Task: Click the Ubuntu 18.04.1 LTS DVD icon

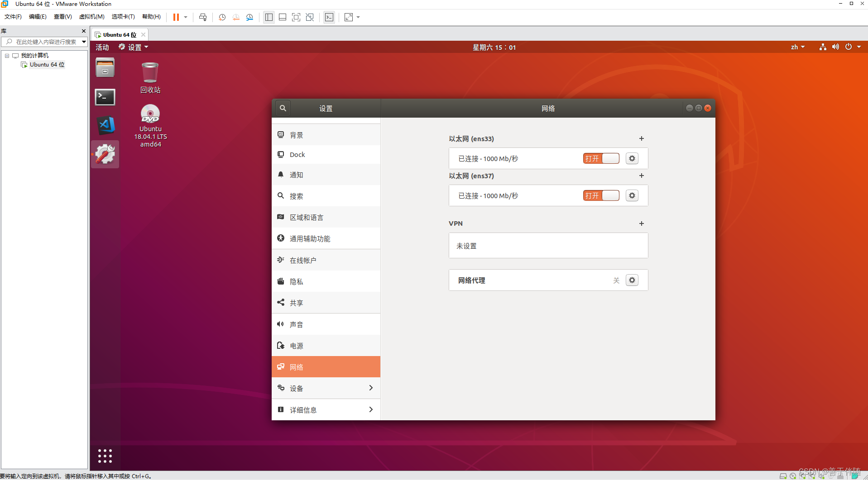Action: (150, 125)
